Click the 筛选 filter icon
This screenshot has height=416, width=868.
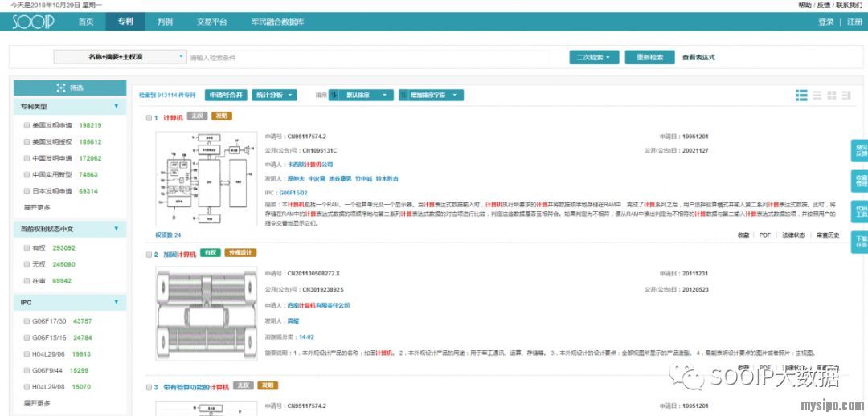(x=61, y=88)
